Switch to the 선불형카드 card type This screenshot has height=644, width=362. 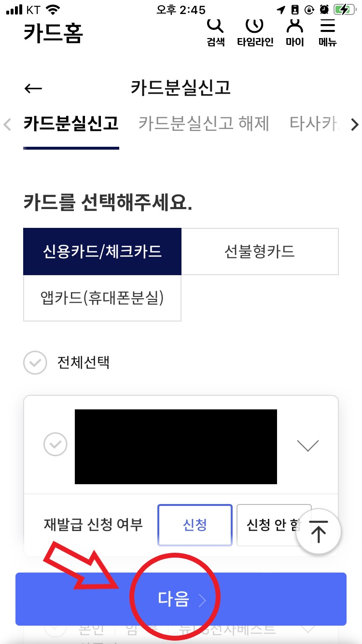[x=260, y=251]
